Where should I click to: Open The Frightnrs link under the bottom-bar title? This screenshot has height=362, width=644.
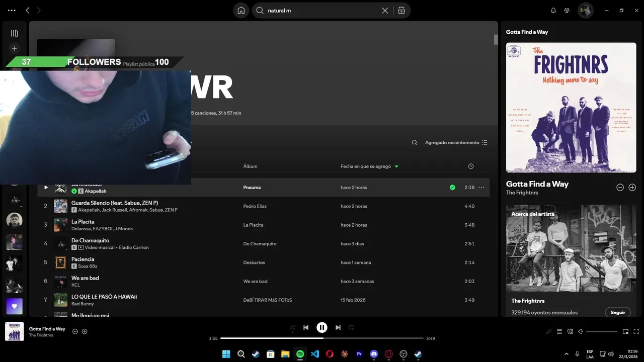pyautogui.click(x=41, y=335)
